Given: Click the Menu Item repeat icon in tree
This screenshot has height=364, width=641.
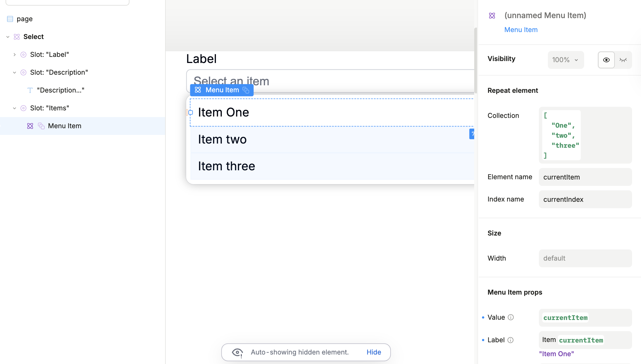Looking at the screenshot, I should pyautogui.click(x=41, y=126).
